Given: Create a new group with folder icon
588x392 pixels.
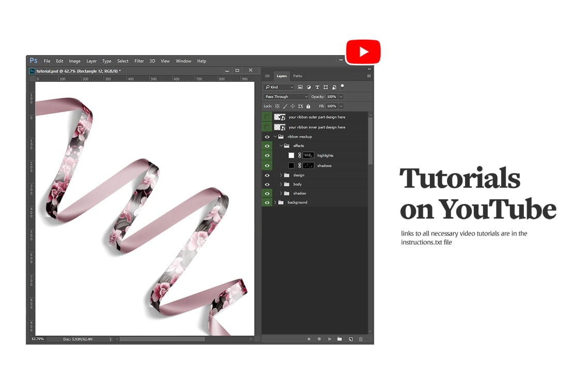Looking at the screenshot, I should (339, 339).
